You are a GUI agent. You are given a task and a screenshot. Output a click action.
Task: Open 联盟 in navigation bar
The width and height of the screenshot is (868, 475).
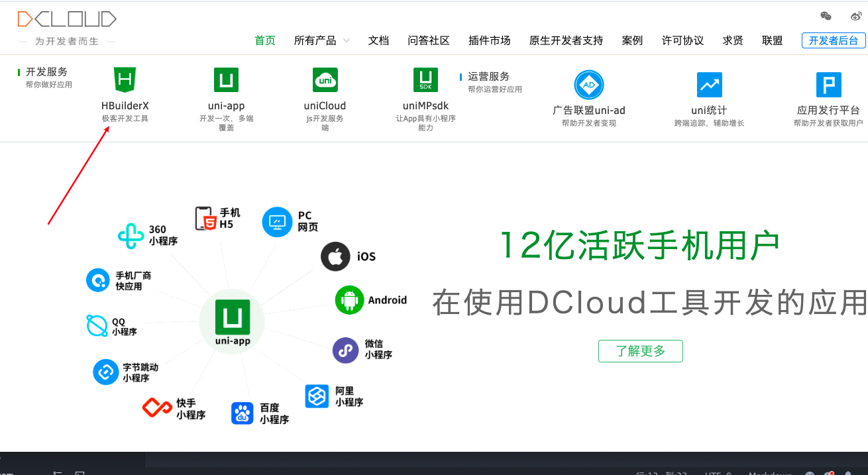coord(773,40)
